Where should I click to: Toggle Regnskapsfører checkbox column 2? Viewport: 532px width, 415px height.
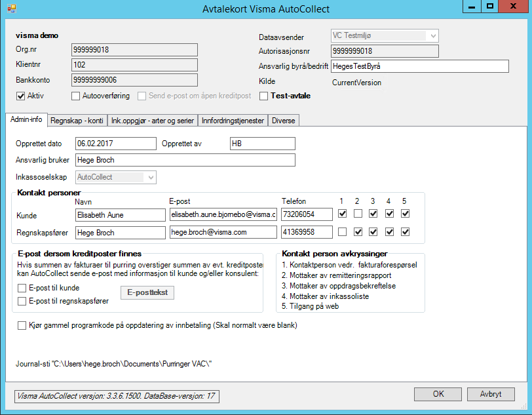pos(358,232)
